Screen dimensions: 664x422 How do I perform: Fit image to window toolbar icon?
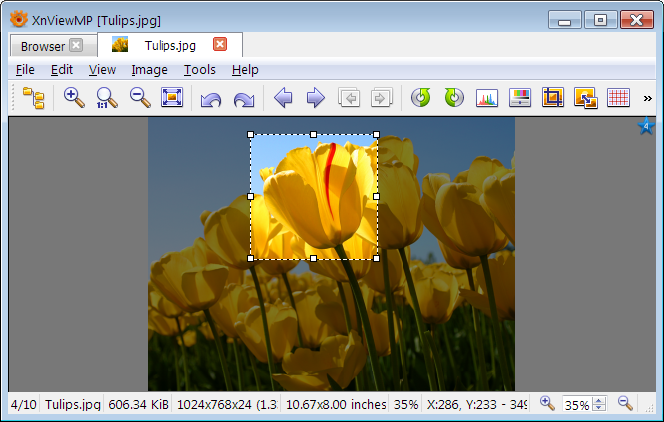(x=172, y=98)
